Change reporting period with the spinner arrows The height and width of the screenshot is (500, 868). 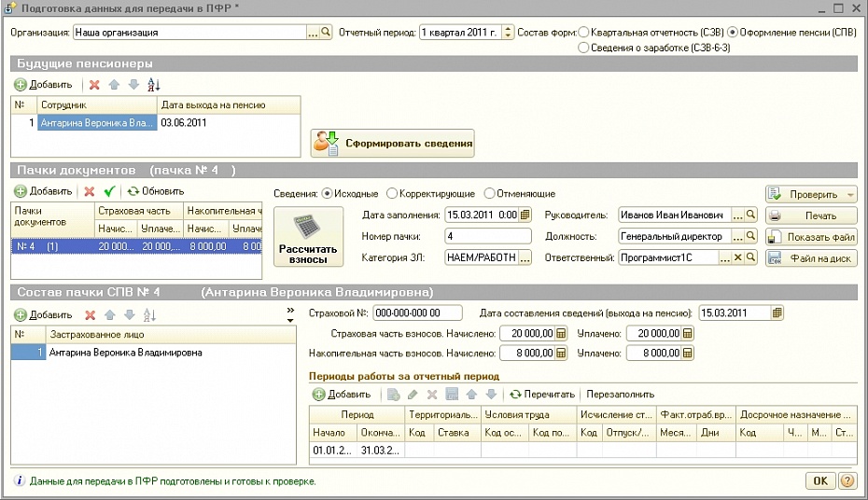pos(508,32)
